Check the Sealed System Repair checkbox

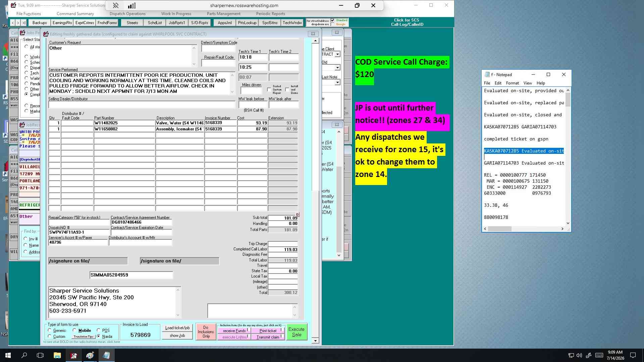[269, 90]
